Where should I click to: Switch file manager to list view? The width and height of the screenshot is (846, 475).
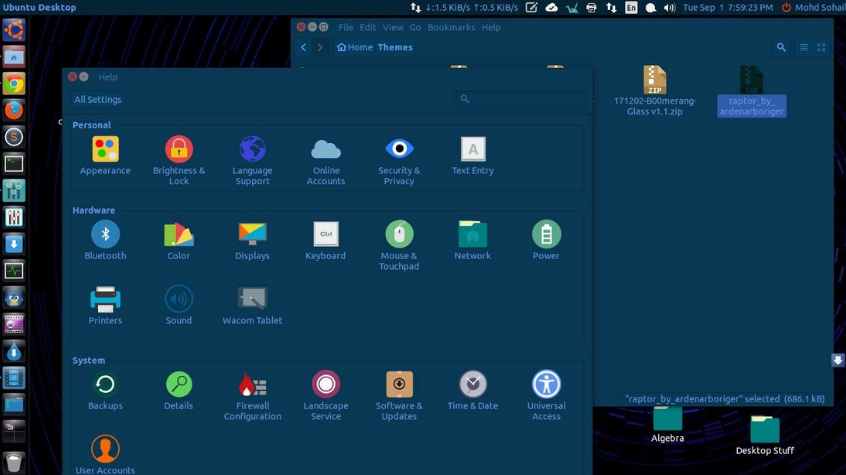point(803,47)
